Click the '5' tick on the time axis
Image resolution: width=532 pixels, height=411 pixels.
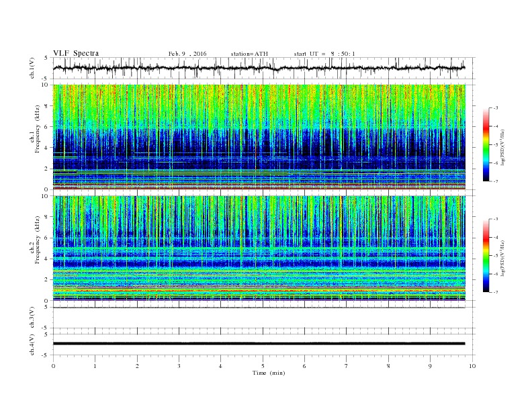pos(263,366)
